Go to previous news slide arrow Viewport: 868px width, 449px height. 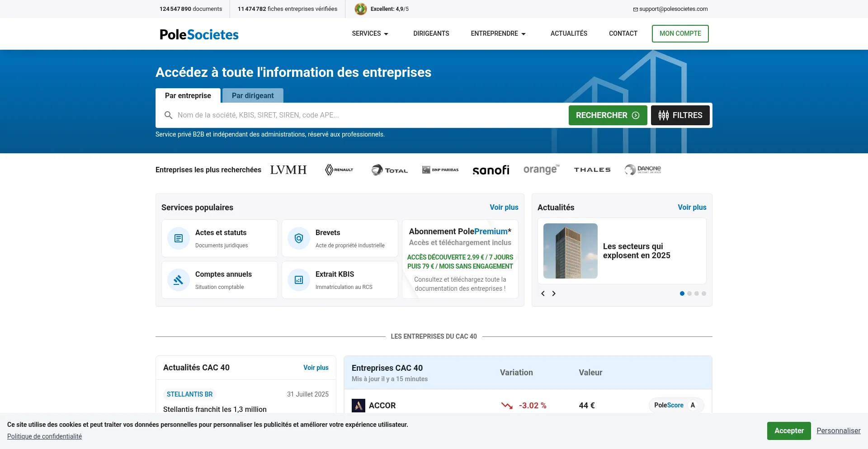543,293
